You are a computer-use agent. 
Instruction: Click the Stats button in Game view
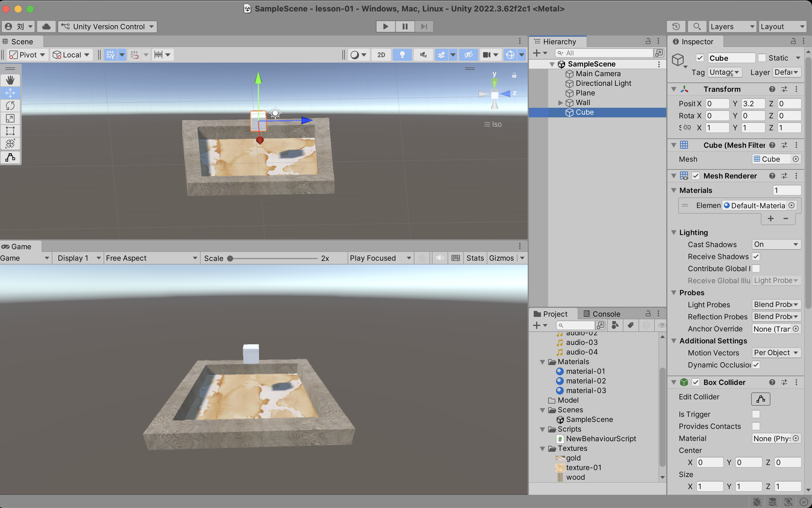[x=474, y=258]
